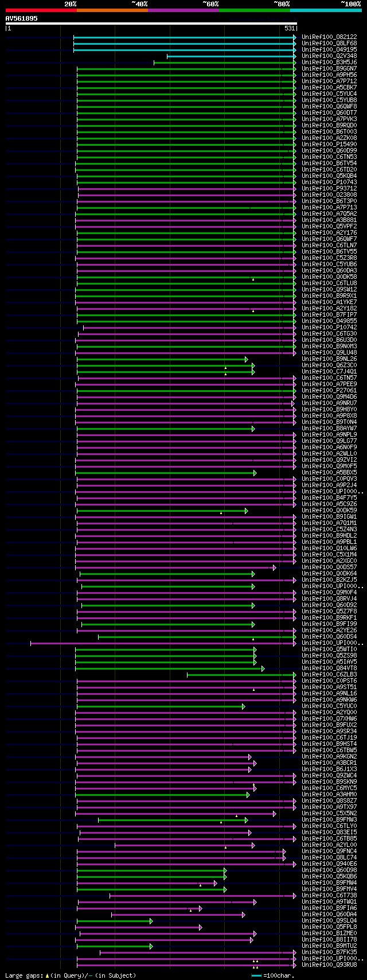Screen dimensions: 367x980
Task: Open hit UniRef100_Q10LW6
Action: (329, 548)
